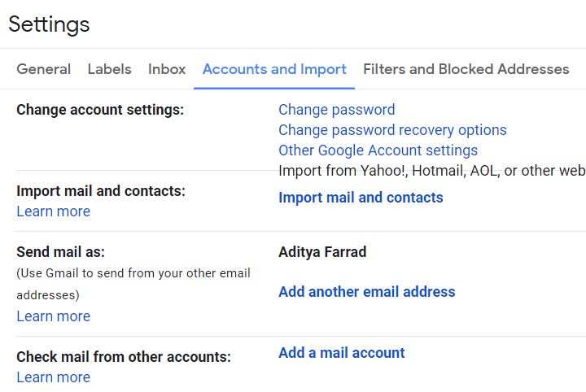Open Learn more under Import mail and contacts
The height and width of the screenshot is (392, 586).
point(53,211)
